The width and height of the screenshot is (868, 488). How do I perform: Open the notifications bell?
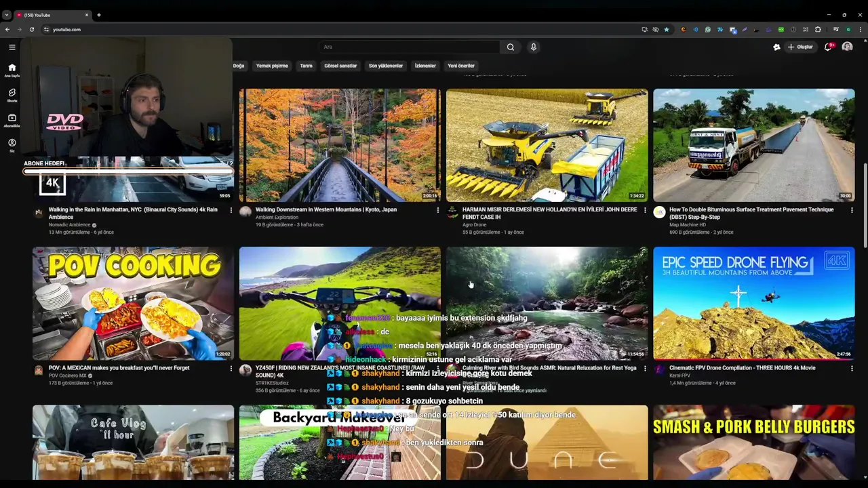tap(829, 47)
